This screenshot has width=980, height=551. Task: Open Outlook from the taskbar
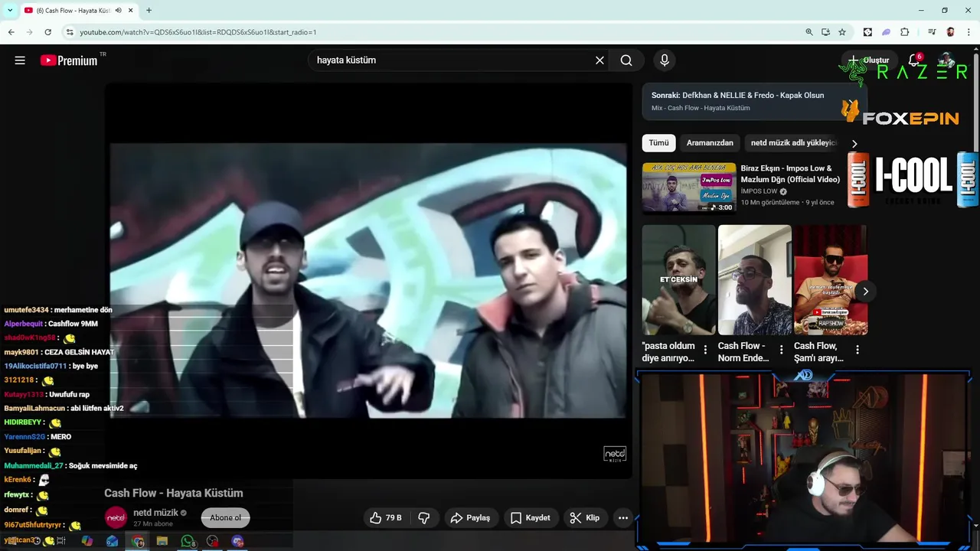[x=113, y=541]
